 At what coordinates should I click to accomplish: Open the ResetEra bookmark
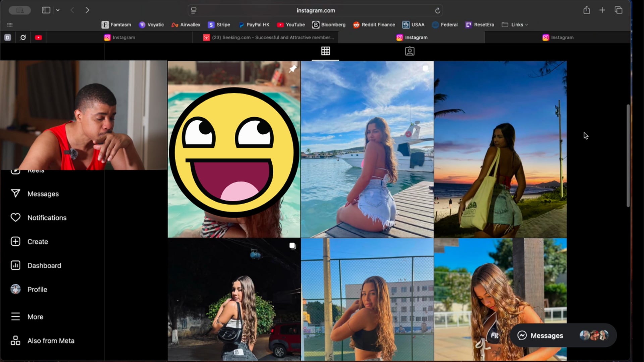tap(480, 24)
